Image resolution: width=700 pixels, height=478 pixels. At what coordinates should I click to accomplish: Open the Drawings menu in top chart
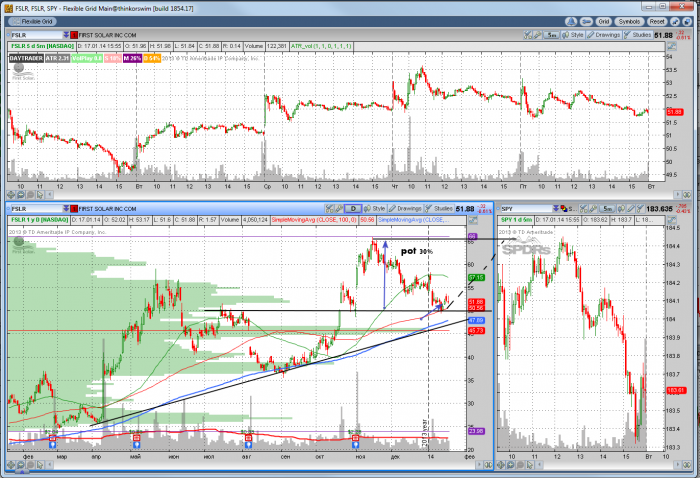coord(604,35)
